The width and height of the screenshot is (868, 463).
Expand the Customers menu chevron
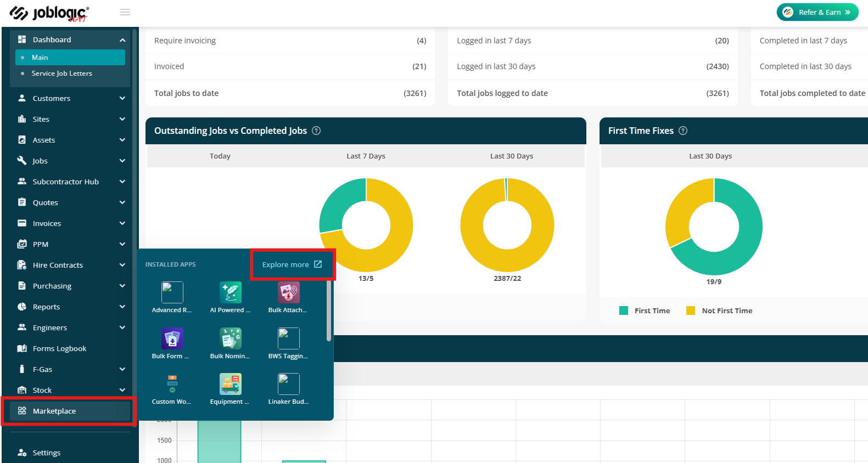point(122,98)
